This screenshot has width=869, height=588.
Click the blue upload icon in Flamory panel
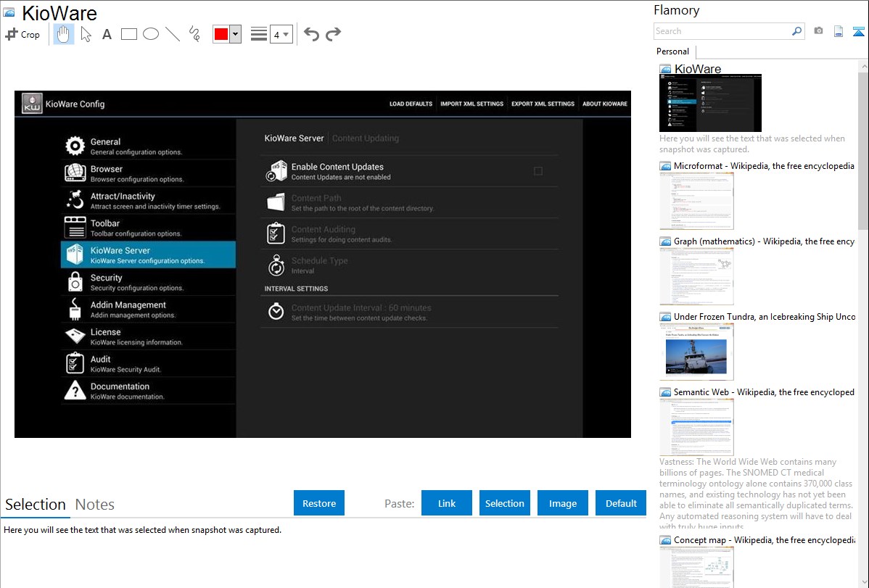click(858, 31)
